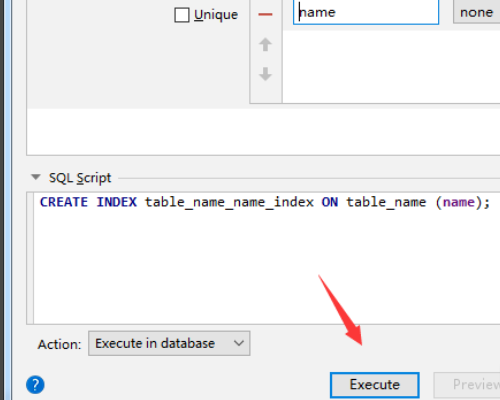Remove column with the red minus icon

point(265,14)
